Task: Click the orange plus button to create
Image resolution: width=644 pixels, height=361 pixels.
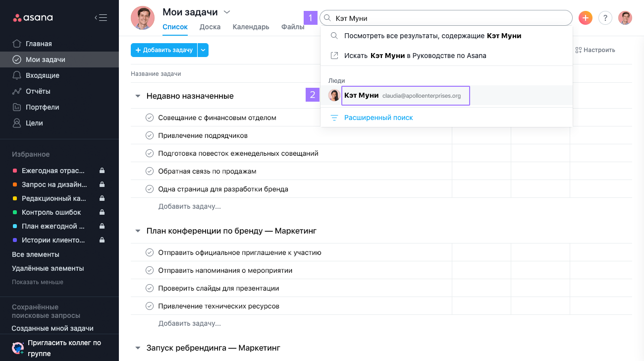Action: (585, 17)
